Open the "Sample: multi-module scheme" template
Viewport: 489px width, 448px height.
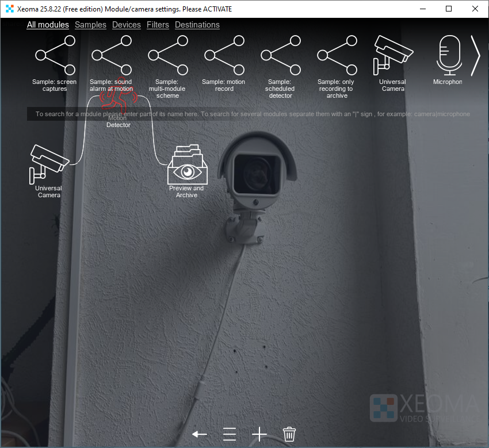pos(167,56)
